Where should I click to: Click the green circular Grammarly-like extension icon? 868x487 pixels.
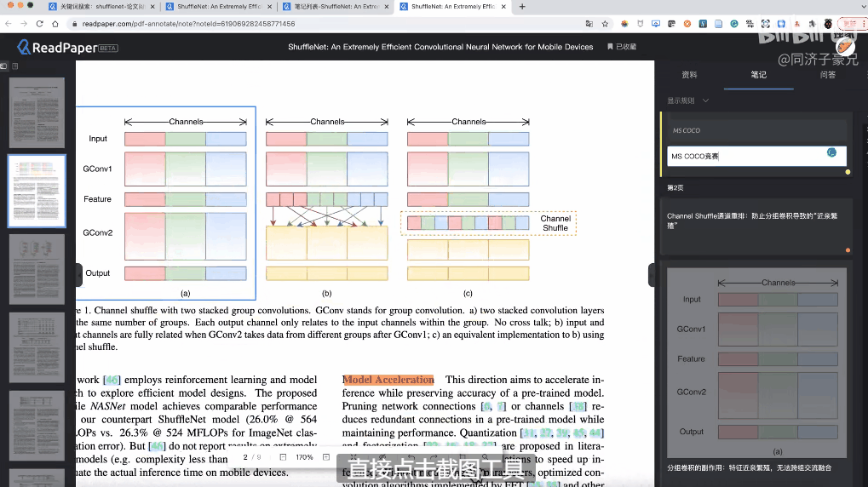tap(734, 24)
